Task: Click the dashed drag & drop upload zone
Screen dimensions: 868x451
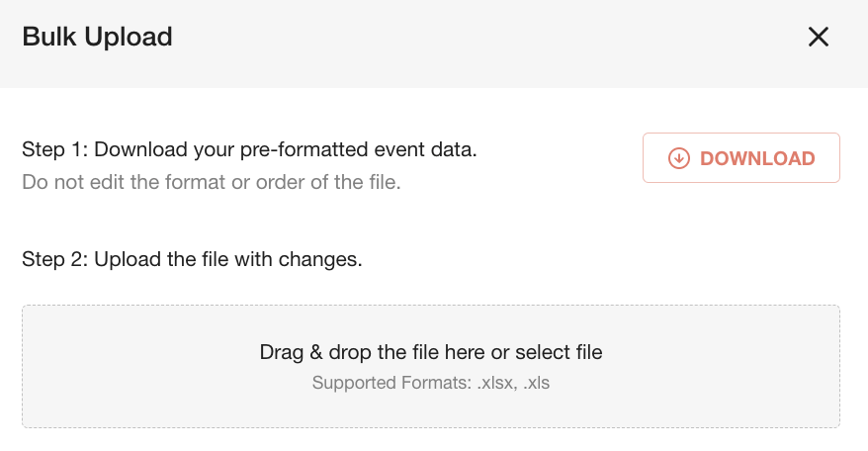Action: (431, 366)
